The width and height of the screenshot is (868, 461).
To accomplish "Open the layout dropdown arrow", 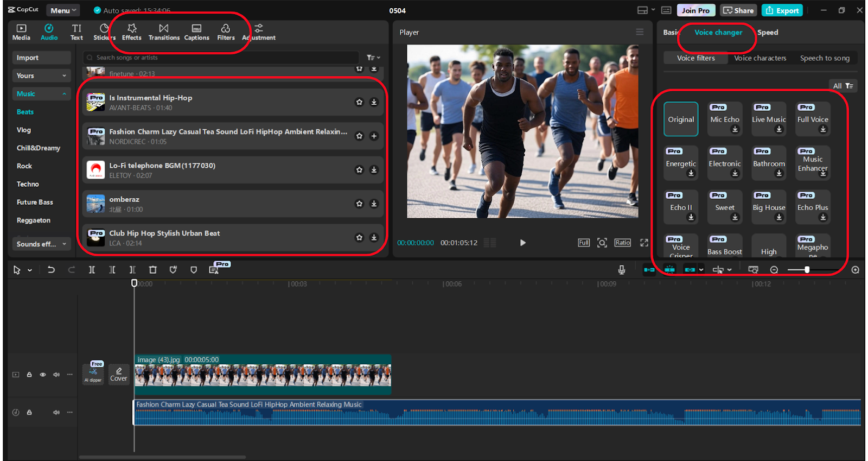I will click(653, 10).
